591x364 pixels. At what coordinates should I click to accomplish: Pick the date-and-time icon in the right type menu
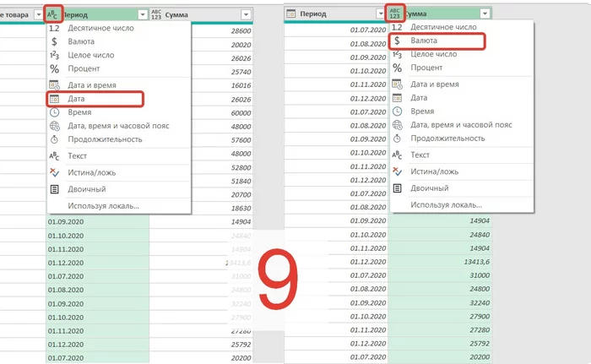(397, 84)
